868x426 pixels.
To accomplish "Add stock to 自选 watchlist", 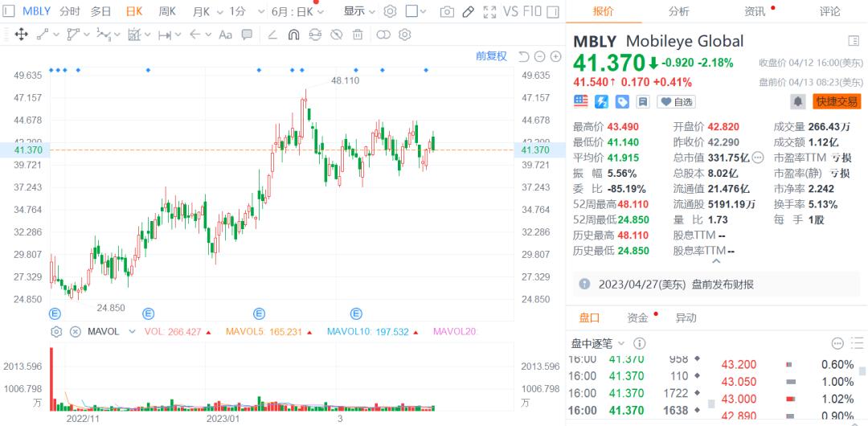I will (677, 102).
